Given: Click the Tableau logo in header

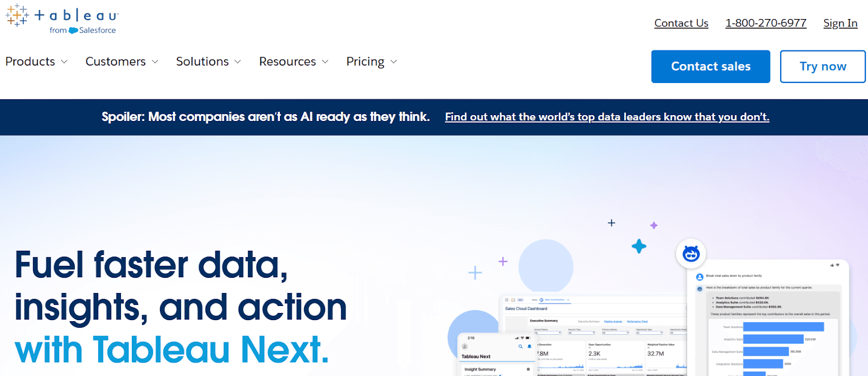Looking at the screenshot, I should coord(62,19).
